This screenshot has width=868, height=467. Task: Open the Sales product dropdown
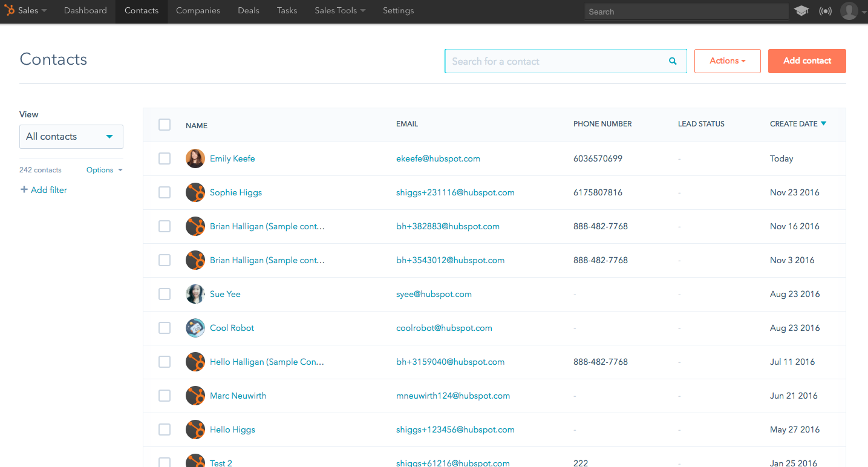pos(32,10)
